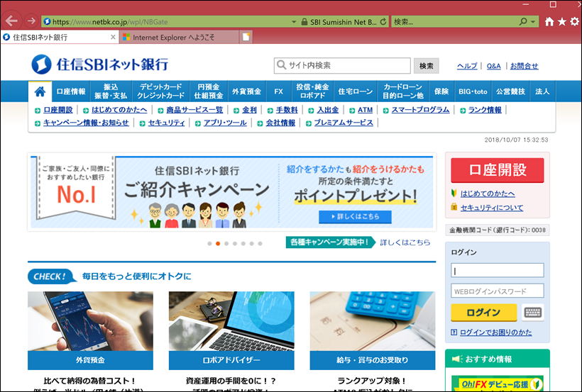Focus the WEBログインパスワード field
The width and height of the screenshot is (582, 392).
click(497, 291)
